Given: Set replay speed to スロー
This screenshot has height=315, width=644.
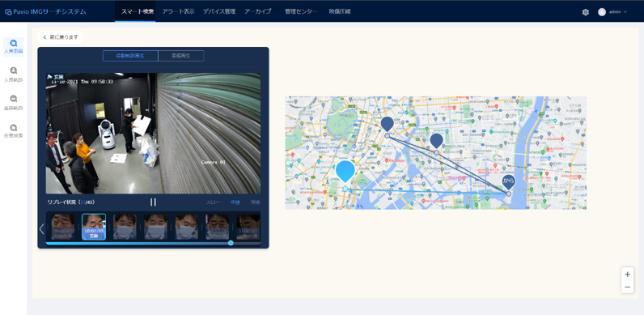Looking at the screenshot, I should pos(213,202).
